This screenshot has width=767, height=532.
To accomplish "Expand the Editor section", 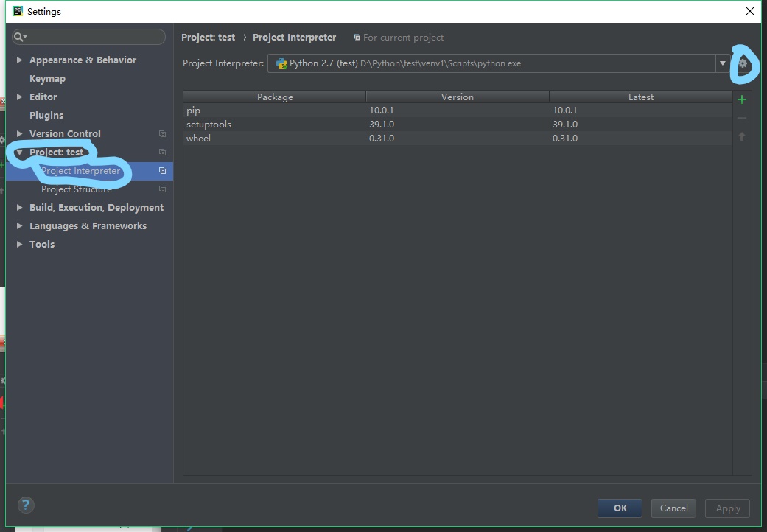I will [x=19, y=97].
